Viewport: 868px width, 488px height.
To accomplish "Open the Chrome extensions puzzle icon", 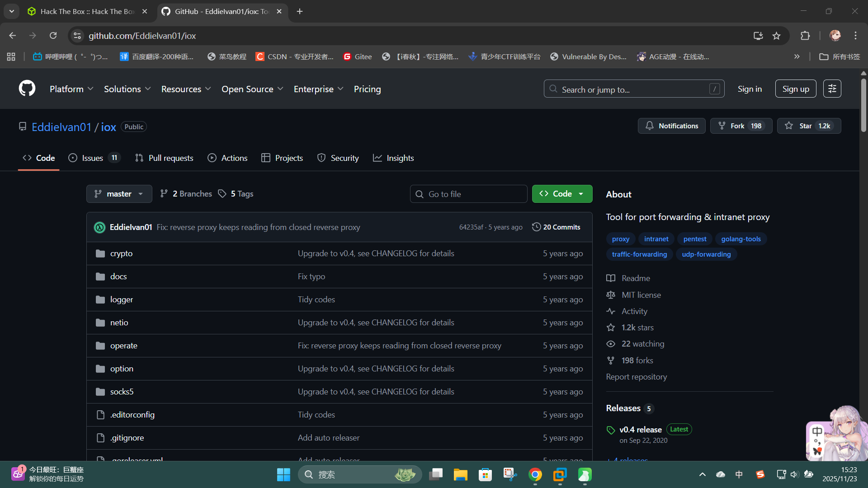I will pyautogui.click(x=805, y=36).
